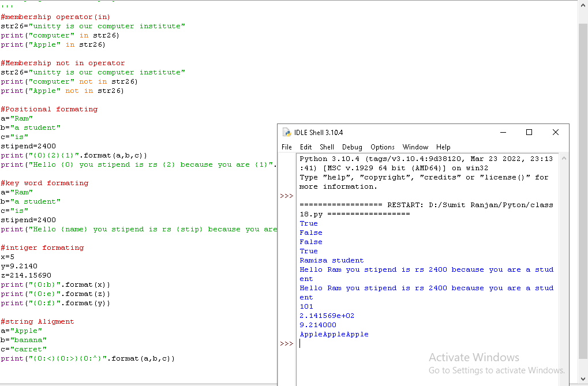This screenshot has height=386, width=588.
Task: Click the '#string Aligment' comment line in editor
Action: (38, 321)
